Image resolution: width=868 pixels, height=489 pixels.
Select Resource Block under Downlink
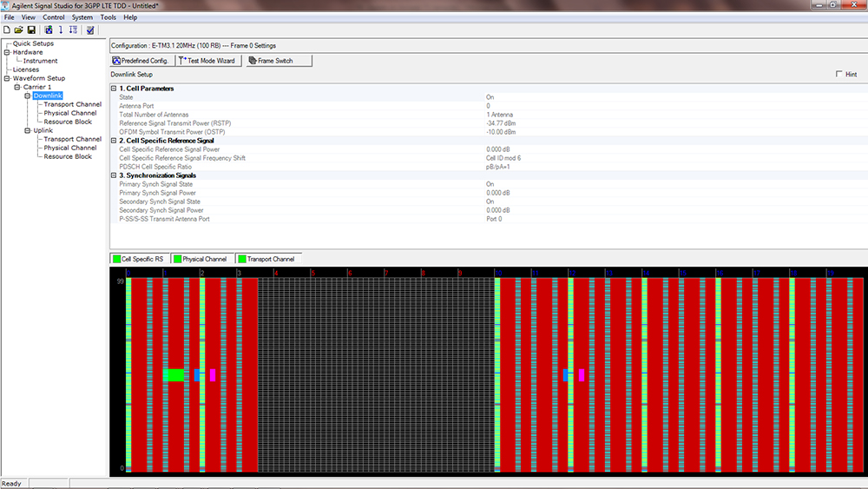68,122
